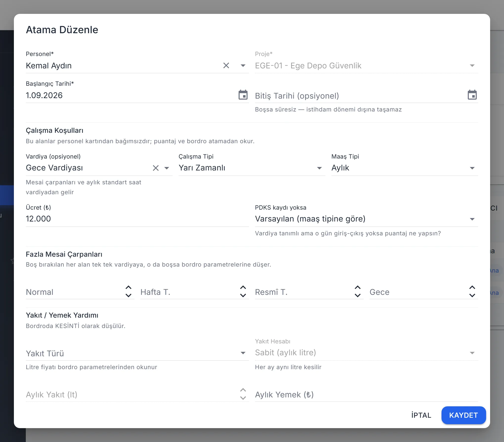Image resolution: width=504 pixels, height=442 pixels.
Task: Increase the Normal overtime multiplier
Action: pos(128,288)
